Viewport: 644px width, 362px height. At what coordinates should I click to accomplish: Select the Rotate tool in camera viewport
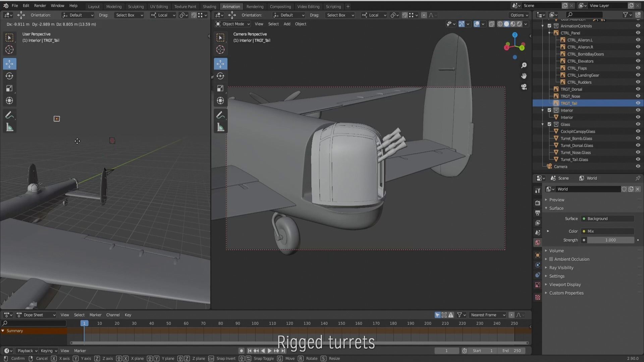tap(220, 76)
